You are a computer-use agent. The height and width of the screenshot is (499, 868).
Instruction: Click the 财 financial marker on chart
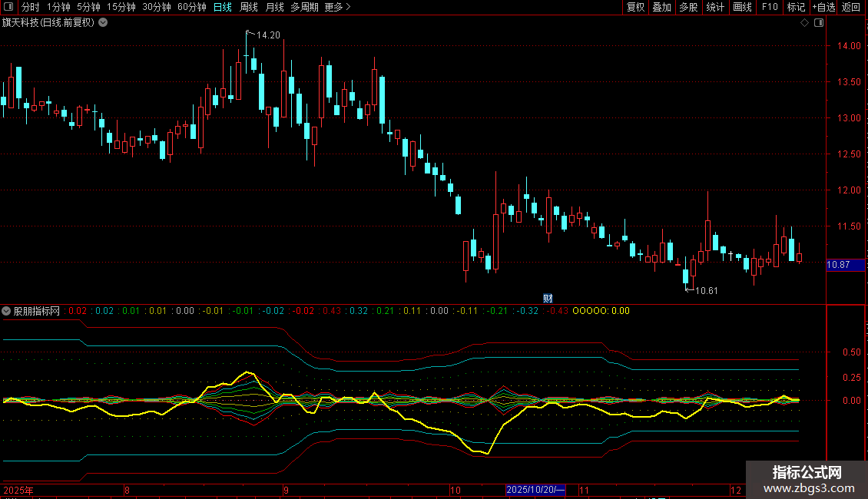[x=548, y=298]
